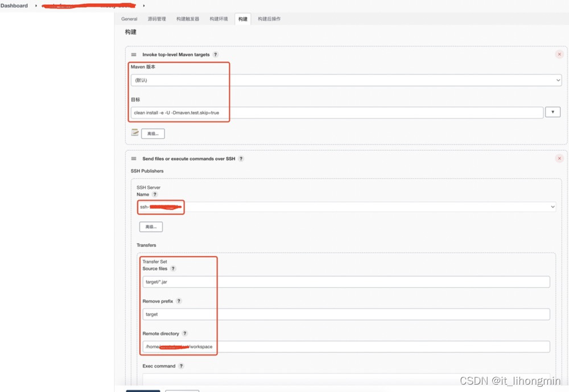The height and width of the screenshot is (392, 569).
Task: Open help for Invoke top-level Maven targets
Action: click(x=216, y=55)
